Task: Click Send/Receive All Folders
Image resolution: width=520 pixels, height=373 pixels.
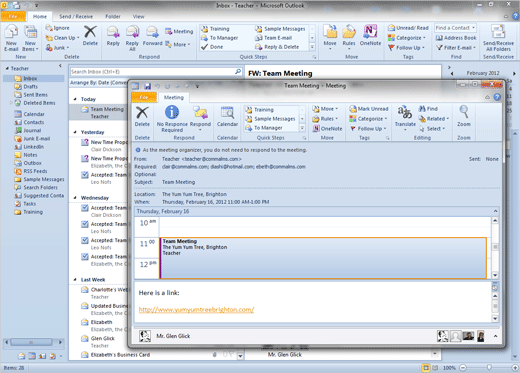Action: tap(498, 39)
